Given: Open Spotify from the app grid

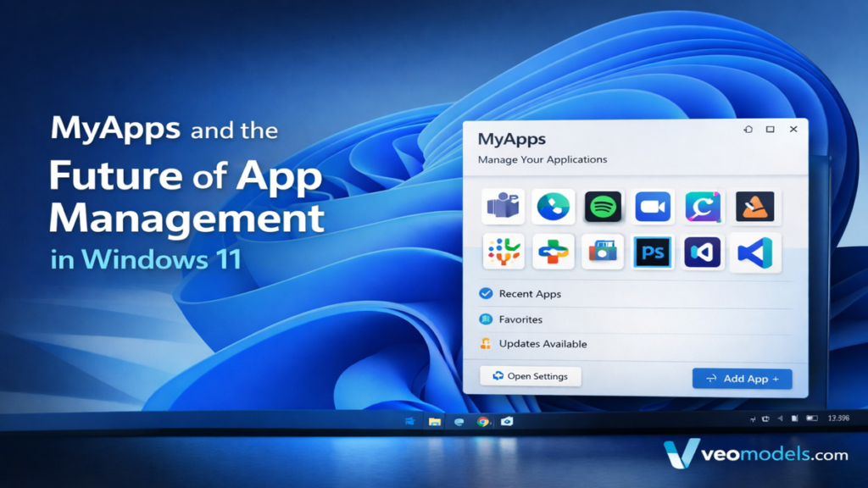Looking at the screenshot, I should coord(603,206).
